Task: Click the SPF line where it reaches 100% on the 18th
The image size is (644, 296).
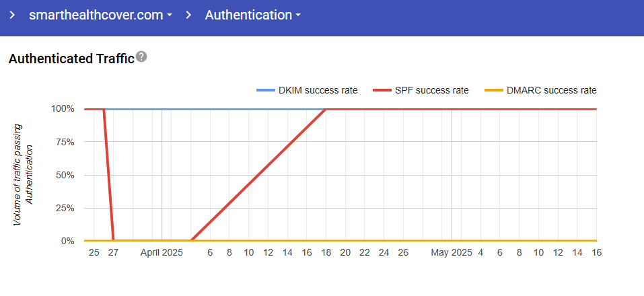Action: pos(326,109)
